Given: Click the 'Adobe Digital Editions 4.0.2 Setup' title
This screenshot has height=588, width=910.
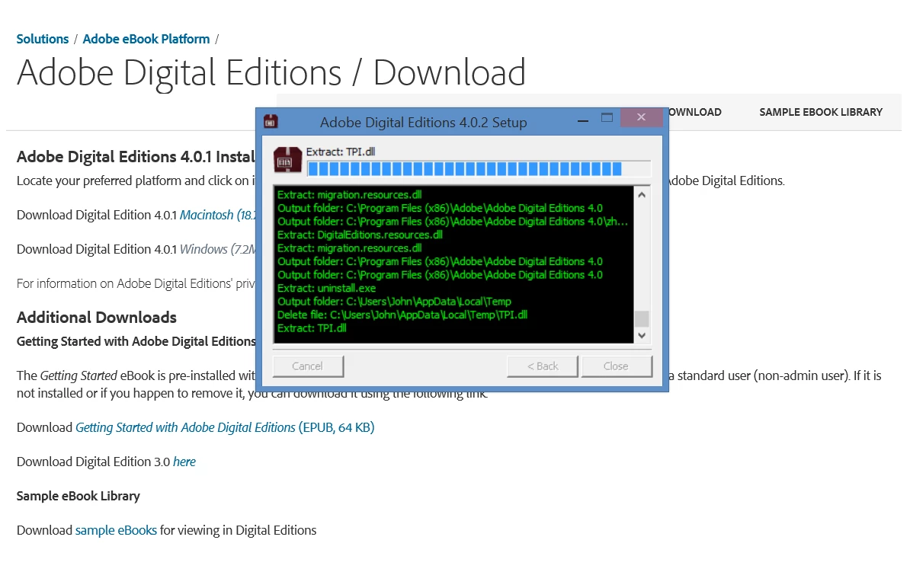Looking at the screenshot, I should [x=424, y=123].
